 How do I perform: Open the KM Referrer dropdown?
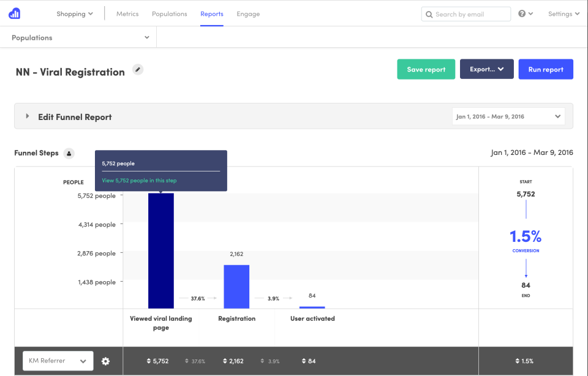coord(57,361)
